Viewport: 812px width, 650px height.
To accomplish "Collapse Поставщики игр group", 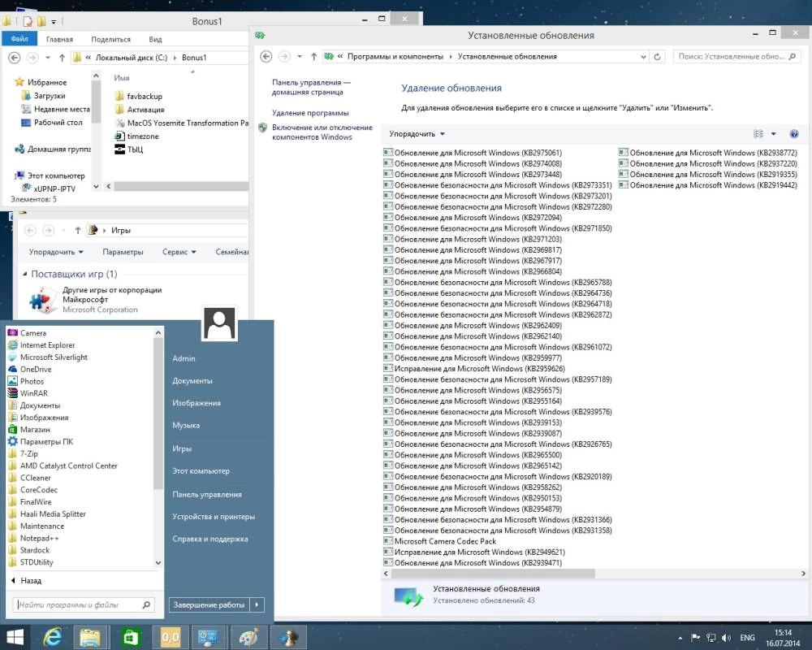I will [25, 274].
